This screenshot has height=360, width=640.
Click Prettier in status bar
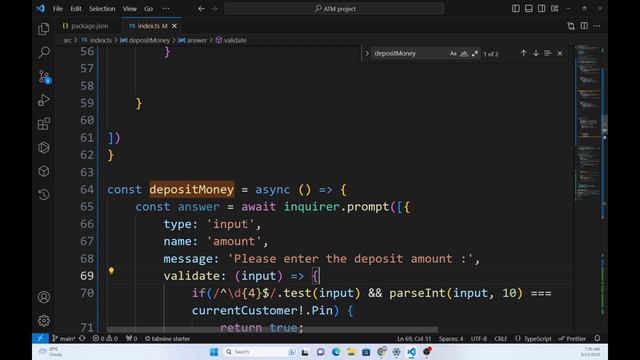[572, 338]
